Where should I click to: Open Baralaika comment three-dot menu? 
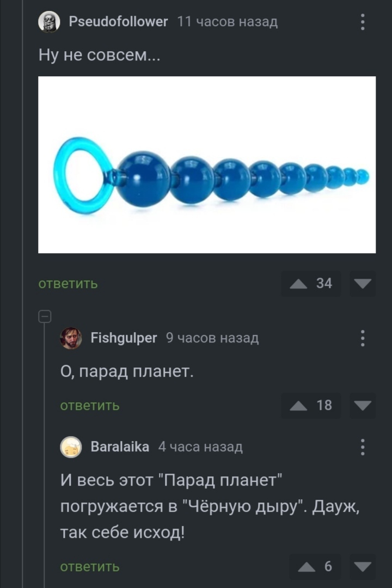pyautogui.click(x=363, y=447)
